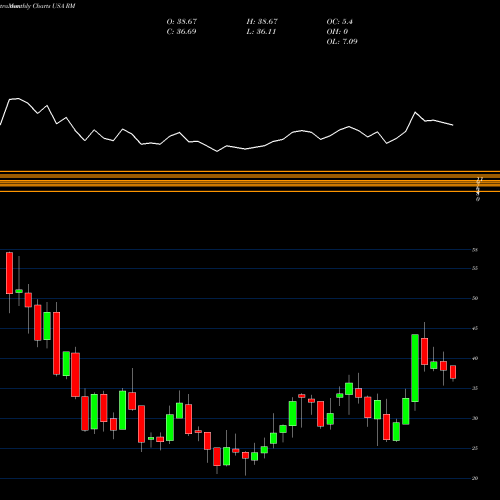
Task: Click the open price value O: 38.67
Action: 182,22
